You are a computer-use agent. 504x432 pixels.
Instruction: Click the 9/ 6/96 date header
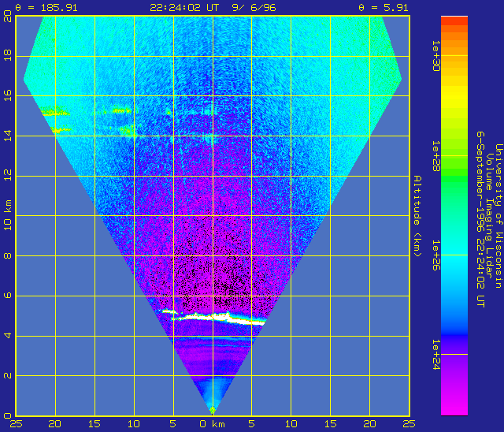(254, 7)
